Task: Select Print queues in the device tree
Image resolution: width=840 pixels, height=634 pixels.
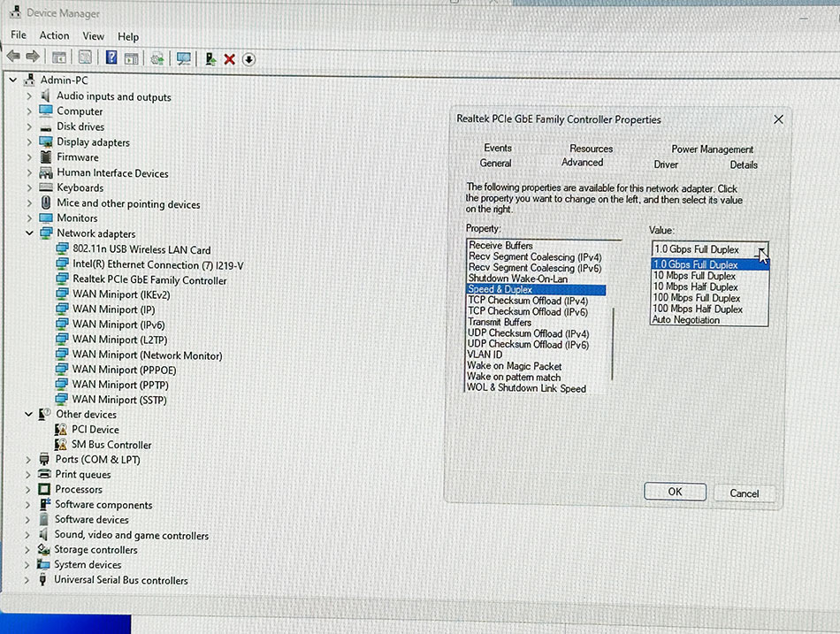Action: (83, 474)
